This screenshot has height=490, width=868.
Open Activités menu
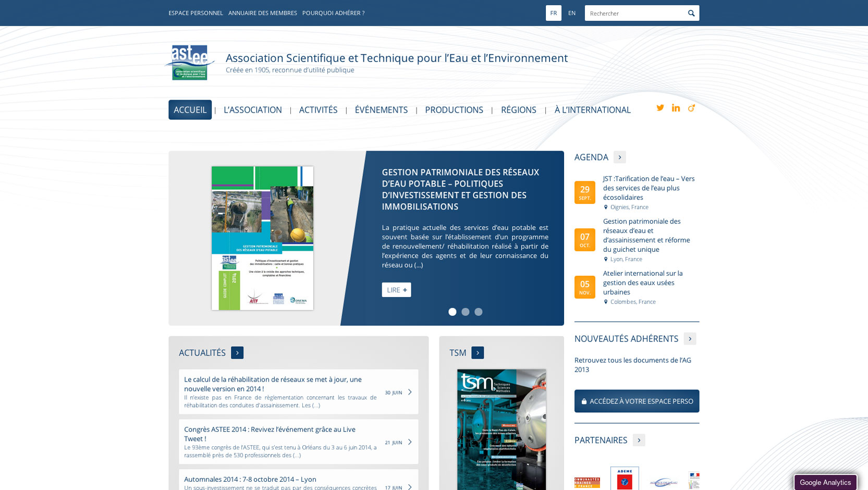(319, 110)
